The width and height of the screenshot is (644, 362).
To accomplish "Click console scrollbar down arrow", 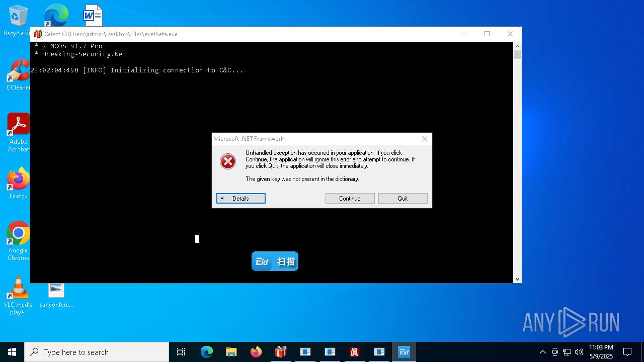I will pos(517,279).
